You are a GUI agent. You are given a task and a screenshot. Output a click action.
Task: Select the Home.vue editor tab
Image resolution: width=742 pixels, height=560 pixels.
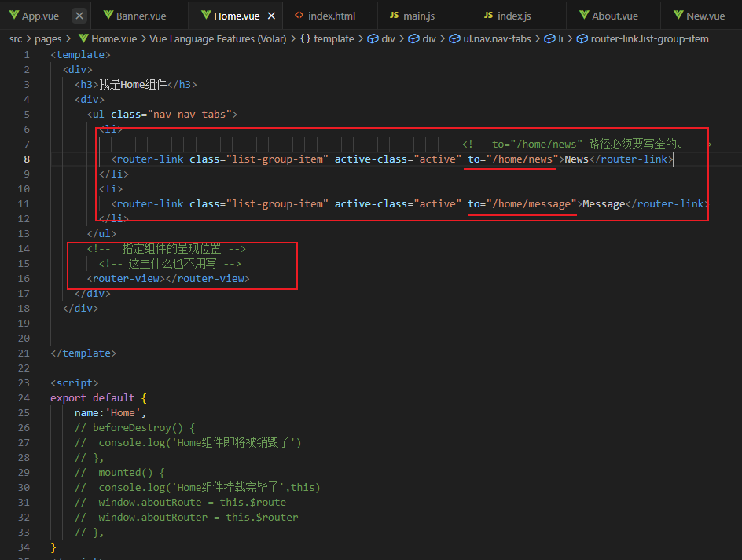tap(237, 16)
